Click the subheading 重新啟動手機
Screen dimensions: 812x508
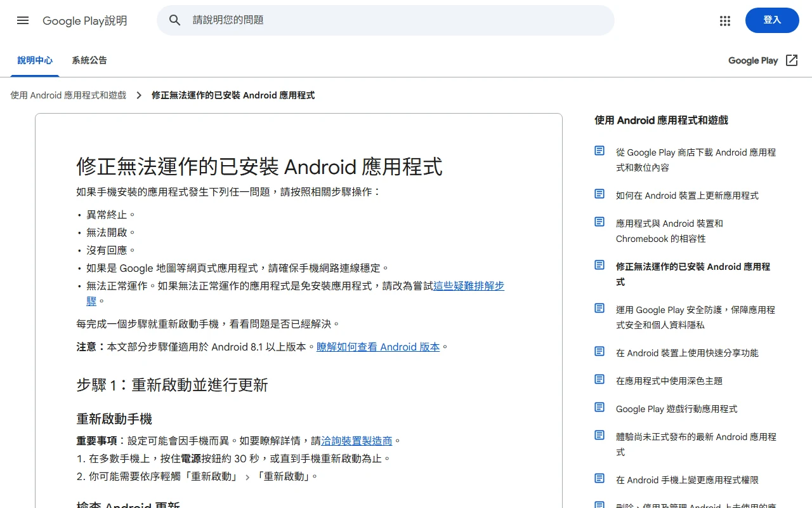[x=114, y=419]
